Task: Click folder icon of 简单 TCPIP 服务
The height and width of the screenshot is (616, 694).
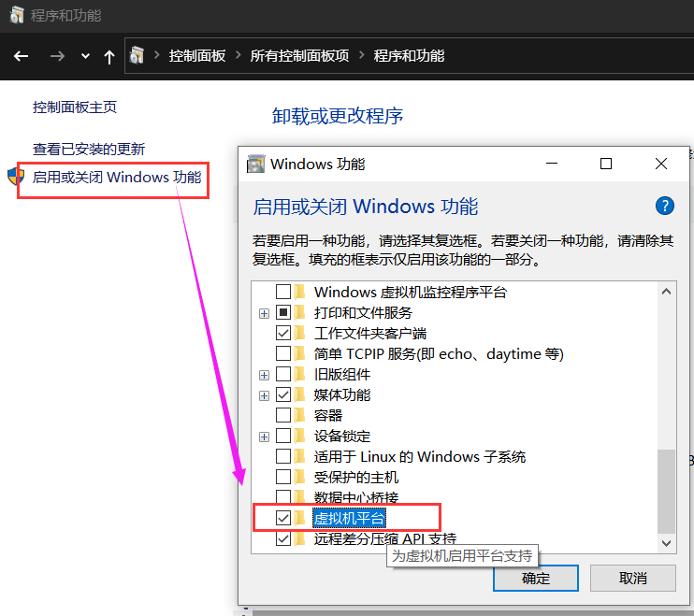Action: click(x=300, y=353)
